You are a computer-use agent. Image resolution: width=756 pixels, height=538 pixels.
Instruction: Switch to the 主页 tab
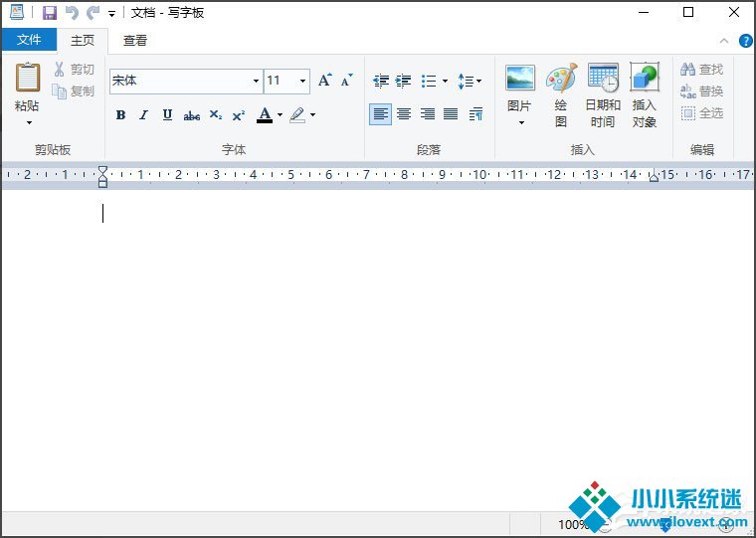coord(83,41)
